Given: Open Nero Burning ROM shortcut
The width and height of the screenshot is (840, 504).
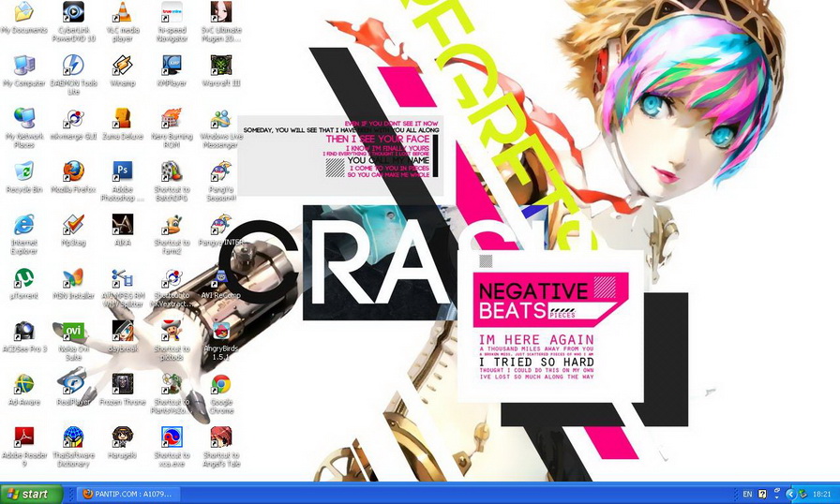Looking at the screenshot, I should click(172, 118).
